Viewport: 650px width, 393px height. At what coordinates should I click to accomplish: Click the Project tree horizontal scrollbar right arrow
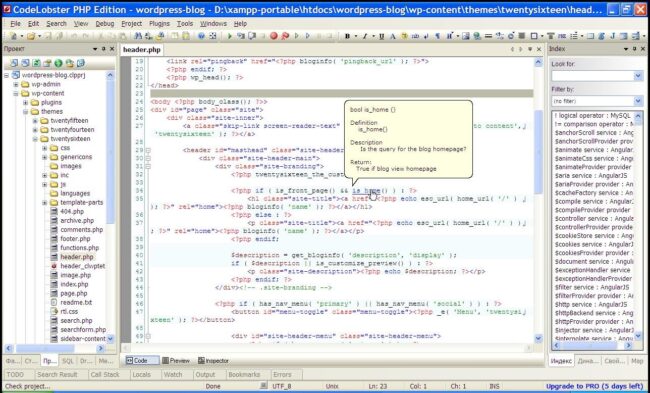(100, 349)
